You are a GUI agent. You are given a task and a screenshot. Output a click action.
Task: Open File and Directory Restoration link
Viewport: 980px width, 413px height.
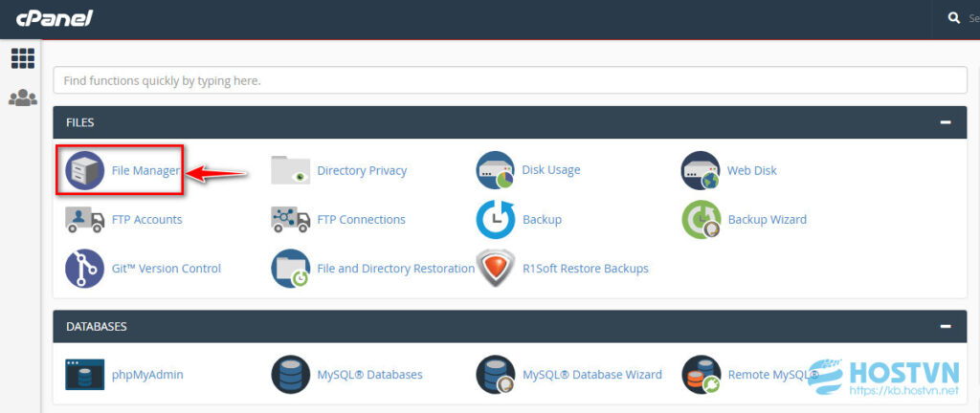pos(395,269)
